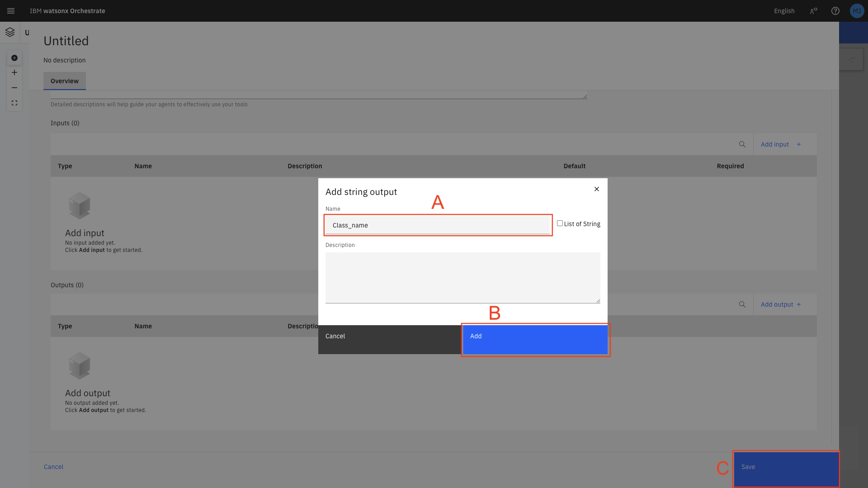Image resolution: width=868 pixels, height=488 pixels.
Task: Click the Add button in dialog
Action: 535,339
